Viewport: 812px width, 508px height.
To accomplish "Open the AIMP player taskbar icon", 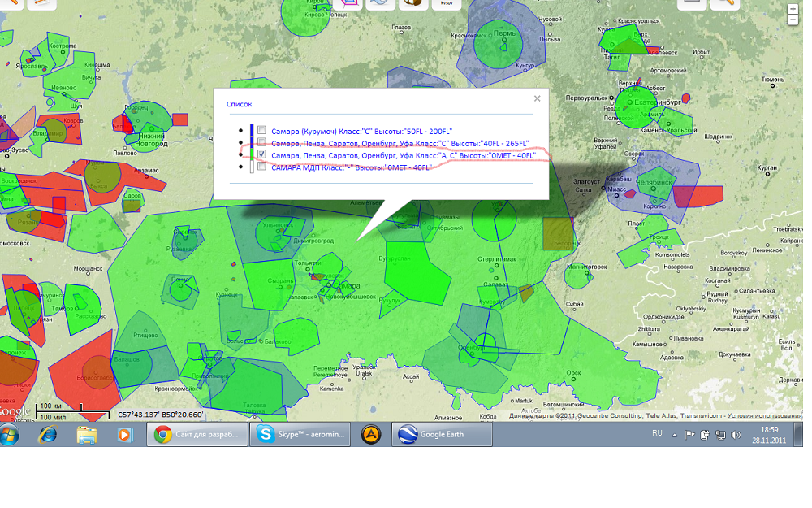I will pos(371,435).
